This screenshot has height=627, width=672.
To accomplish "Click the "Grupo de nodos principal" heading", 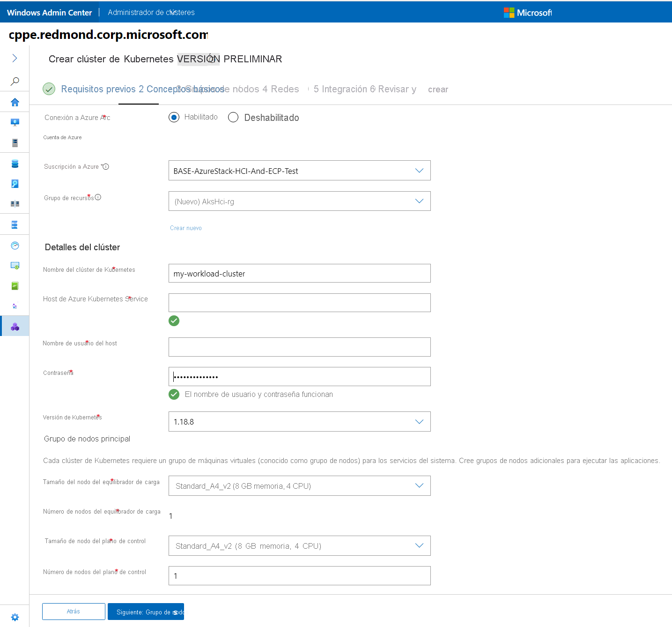I will (x=87, y=439).
